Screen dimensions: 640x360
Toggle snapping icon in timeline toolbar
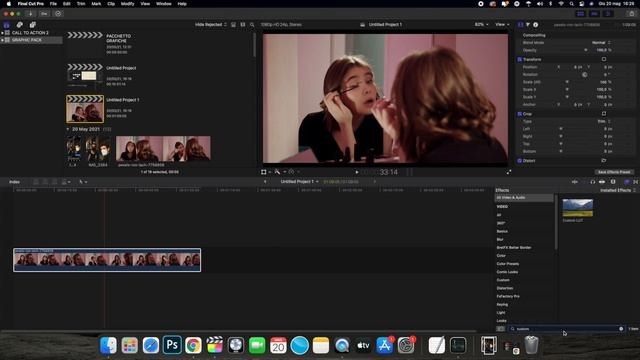(602, 182)
